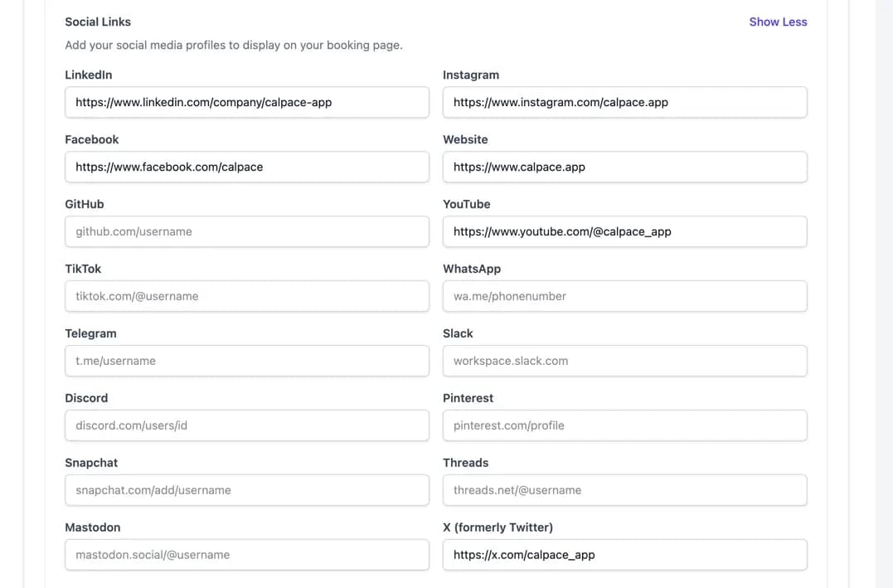The height and width of the screenshot is (588, 893).
Task: Click the Telegram username field
Action: coord(246,361)
